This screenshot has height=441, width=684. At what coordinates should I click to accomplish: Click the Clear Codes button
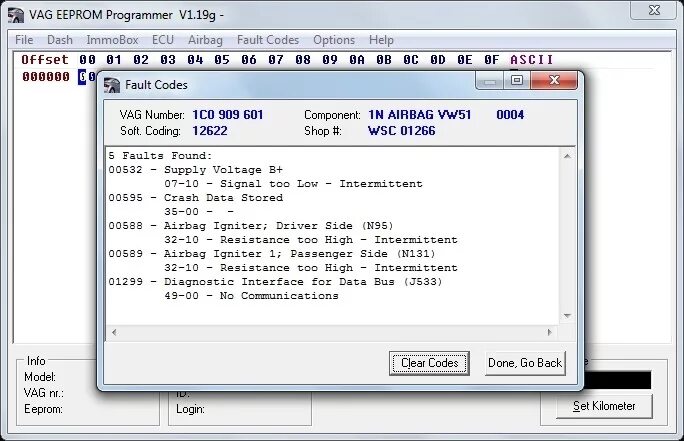[x=429, y=363]
